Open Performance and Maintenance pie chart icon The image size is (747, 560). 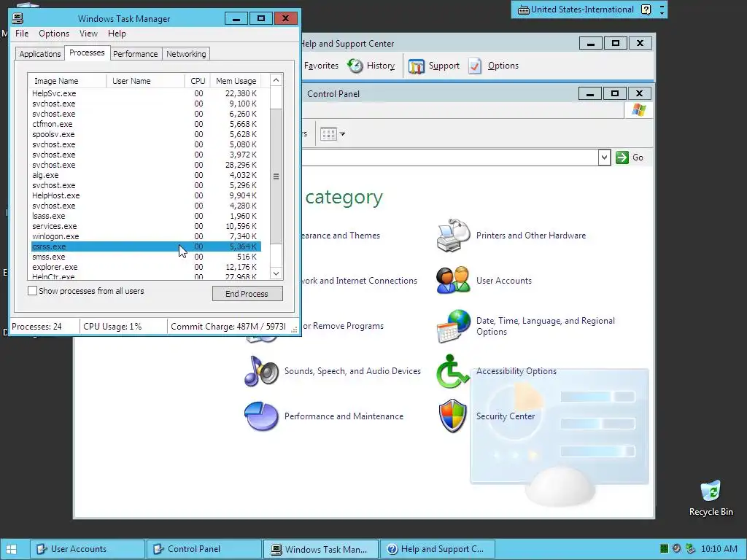tap(261, 416)
